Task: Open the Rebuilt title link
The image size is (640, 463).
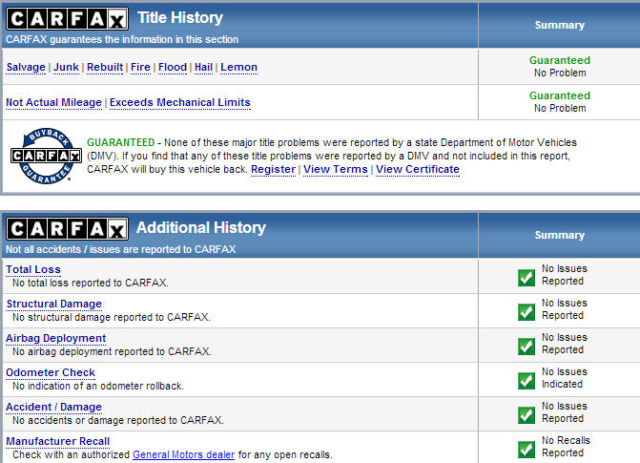Action: (105, 67)
